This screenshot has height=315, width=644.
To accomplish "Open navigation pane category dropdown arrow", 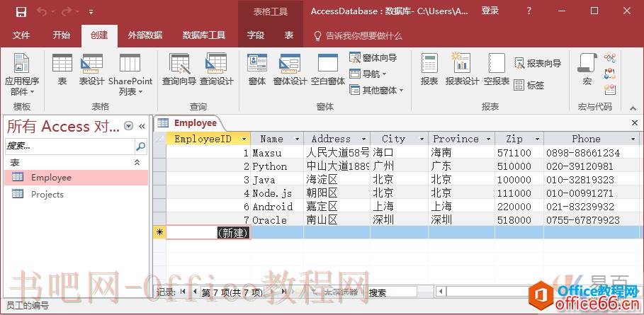I will pyautogui.click(x=128, y=126).
